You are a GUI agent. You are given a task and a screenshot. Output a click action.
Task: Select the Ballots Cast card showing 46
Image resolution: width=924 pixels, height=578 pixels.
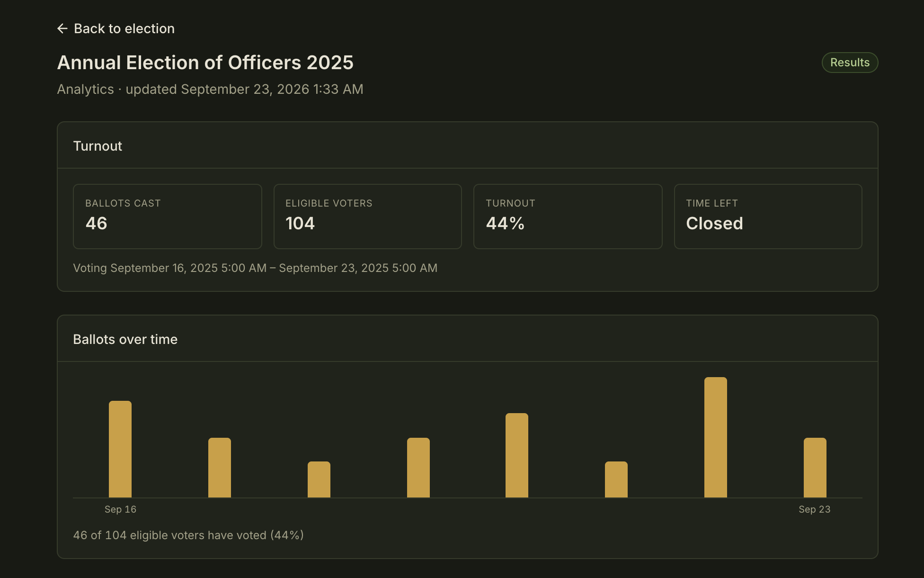point(168,217)
